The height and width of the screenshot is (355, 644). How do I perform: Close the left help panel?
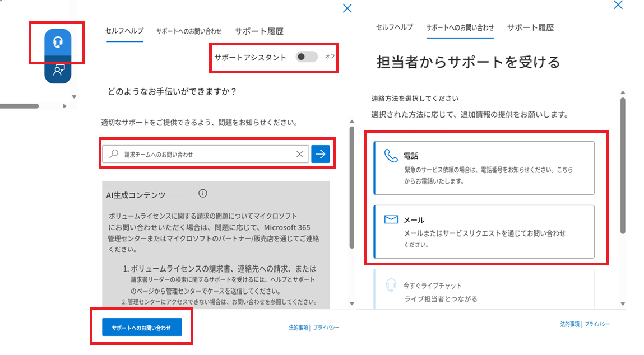tap(348, 8)
